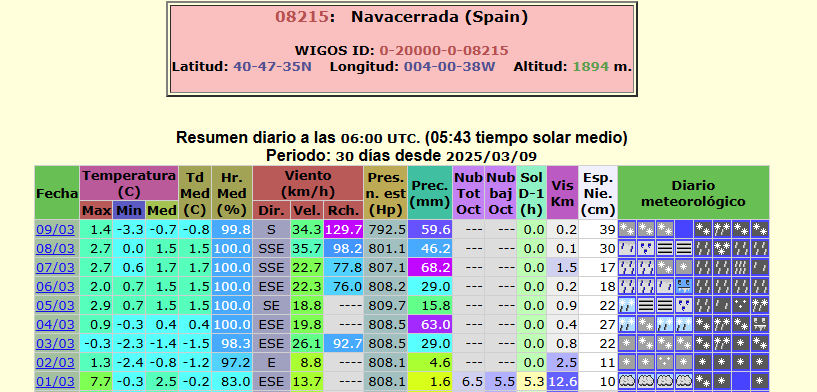
Task: Open the 01/03 date link
Action: click(55, 382)
